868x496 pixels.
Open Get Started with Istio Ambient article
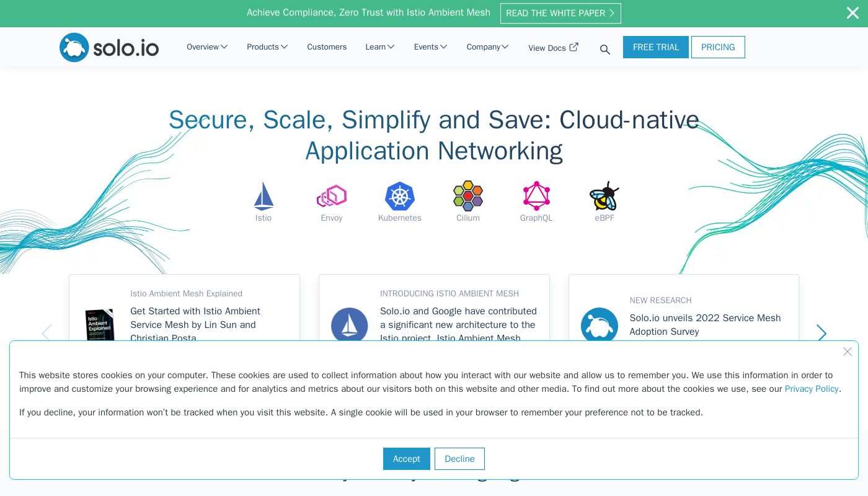tap(195, 324)
